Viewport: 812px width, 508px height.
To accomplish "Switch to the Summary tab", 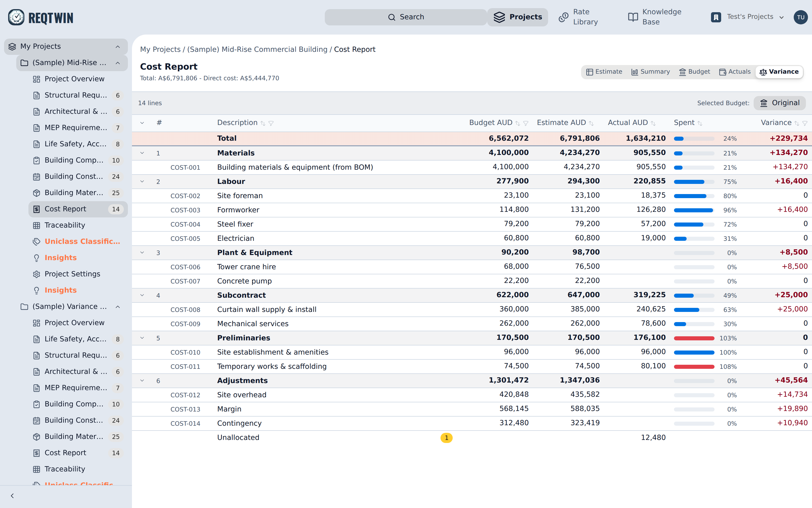I will [650, 72].
